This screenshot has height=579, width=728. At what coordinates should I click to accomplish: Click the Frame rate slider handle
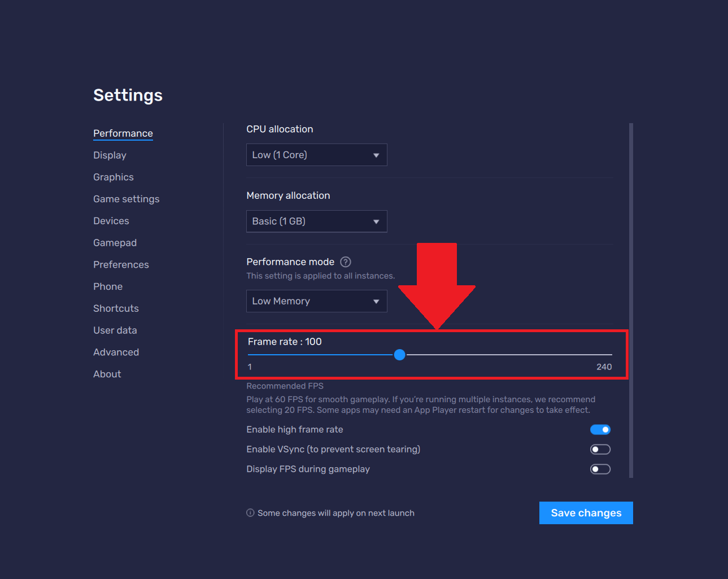[399, 355]
